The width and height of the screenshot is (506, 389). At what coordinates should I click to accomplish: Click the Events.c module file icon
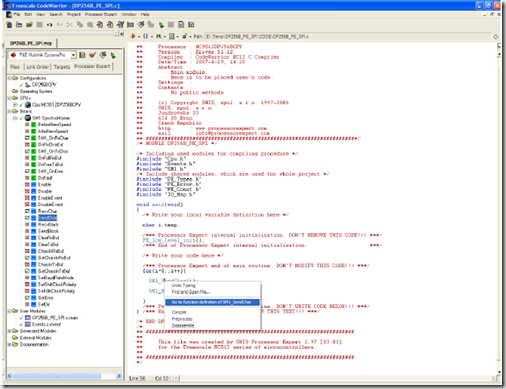tap(28, 324)
